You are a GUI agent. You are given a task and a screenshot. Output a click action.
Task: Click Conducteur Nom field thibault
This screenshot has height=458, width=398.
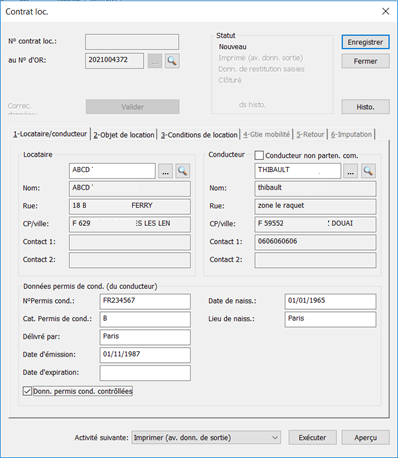pos(315,188)
